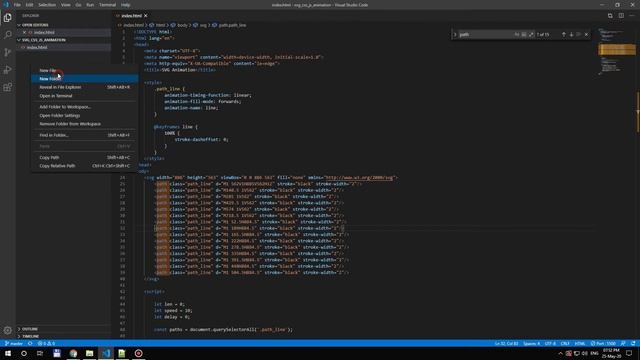The height and width of the screenshot is (360, 640).
Task: Open the Edit menu
Action: pyautogui.click(x=29, y=5)
